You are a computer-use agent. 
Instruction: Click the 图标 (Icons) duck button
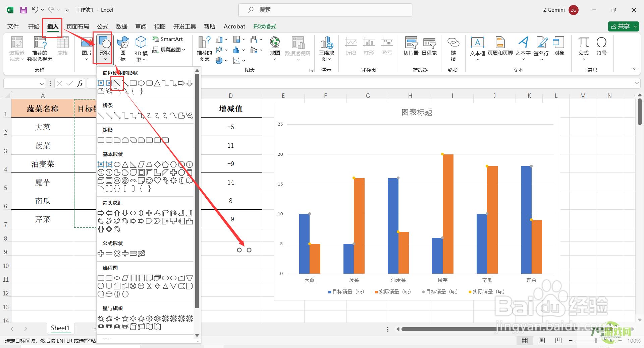click(x=123, y=49)
